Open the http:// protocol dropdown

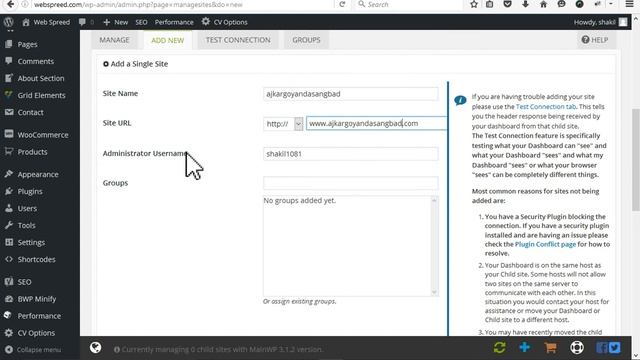pos(283,123)
